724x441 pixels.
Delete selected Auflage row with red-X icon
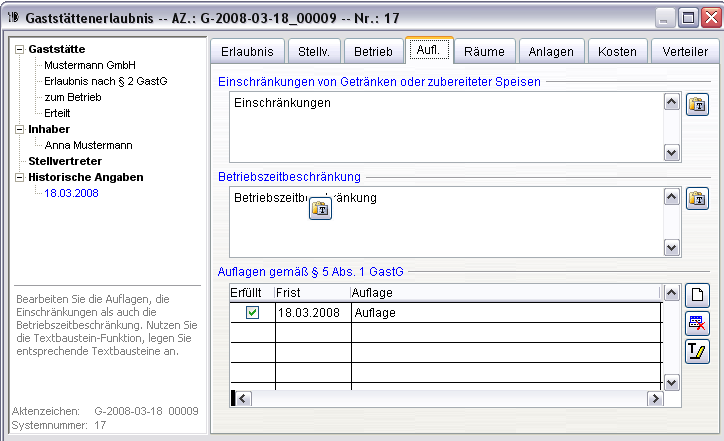point(697,323)
